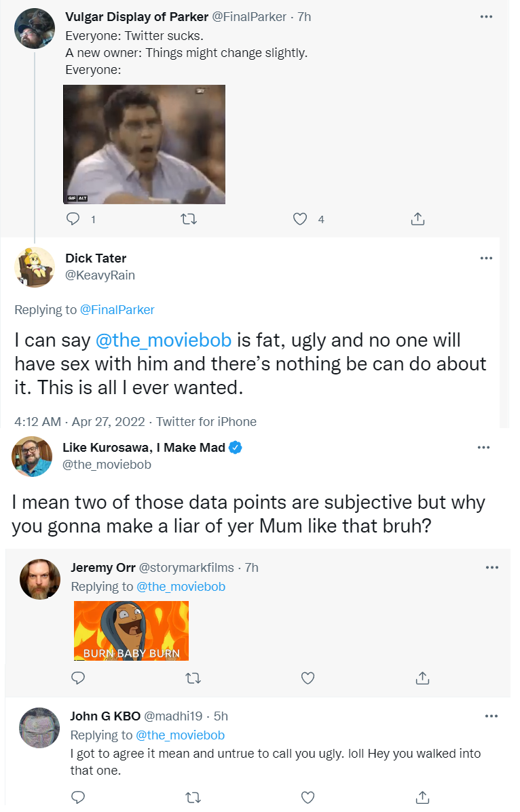Screen dimensions: 520x812
Task: Open @the_moviebob mention in Dick Tater's tweet
Action: point(164,341)
